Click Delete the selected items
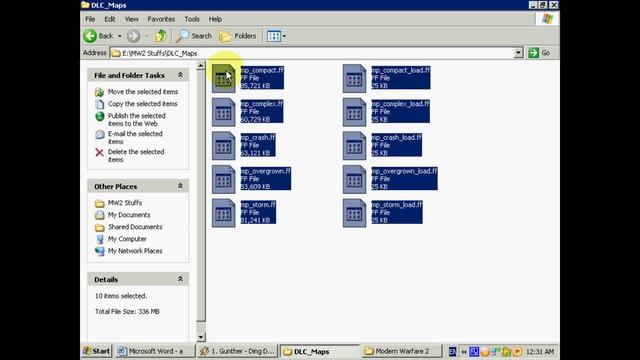This screenshot has height=360, width=640. tap(136, 156)
